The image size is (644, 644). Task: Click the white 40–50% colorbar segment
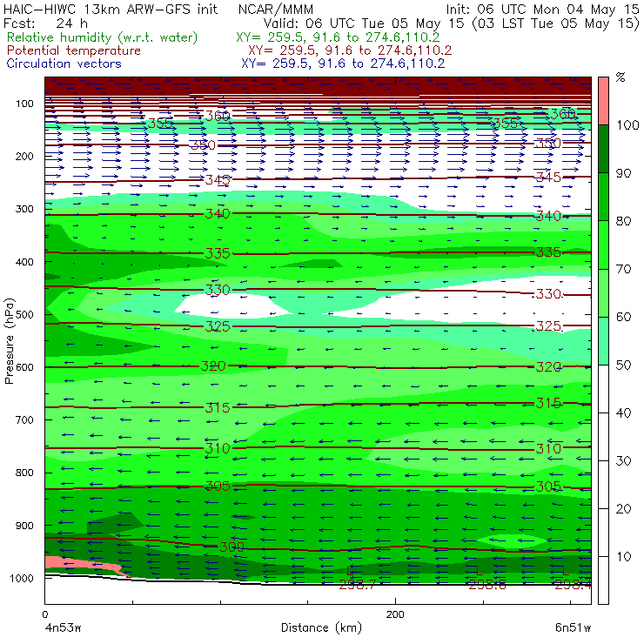[x=603, y=388]
